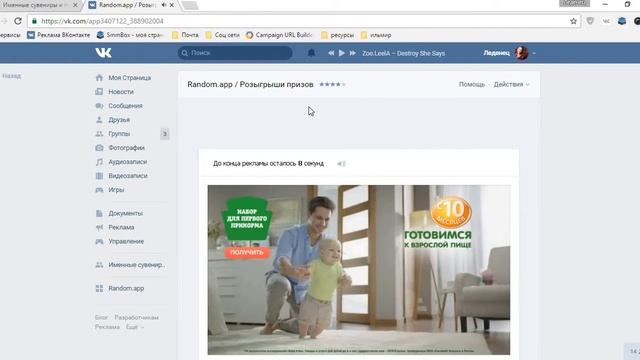Open Почта bookmarks folder

pyautogui.click(x=185, y=35)
